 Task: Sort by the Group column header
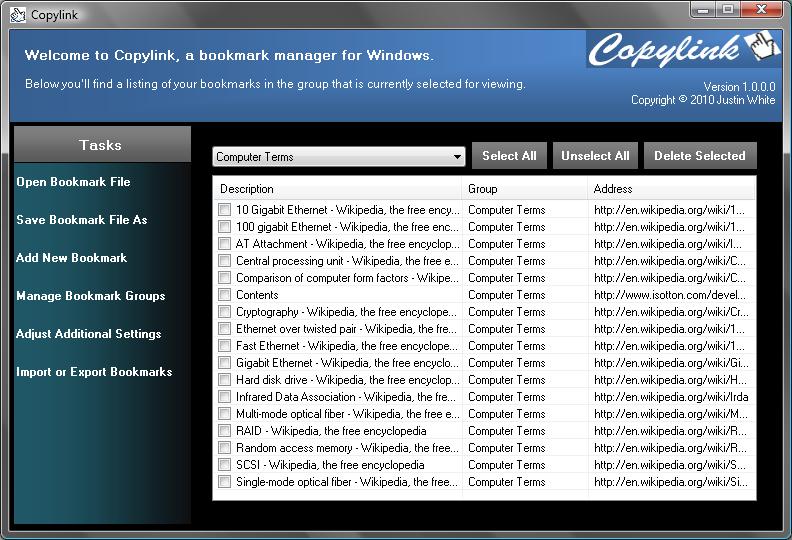524,188
